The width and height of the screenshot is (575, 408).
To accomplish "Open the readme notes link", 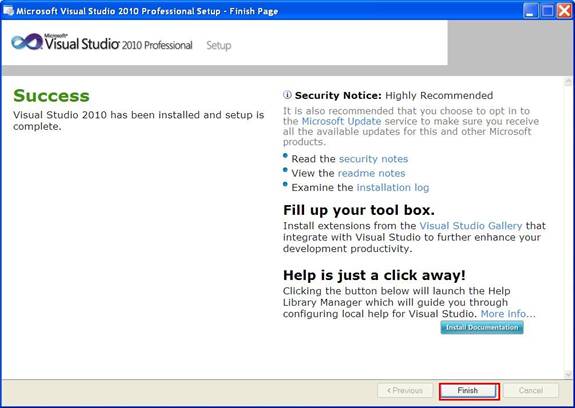I will click(371, 173).
